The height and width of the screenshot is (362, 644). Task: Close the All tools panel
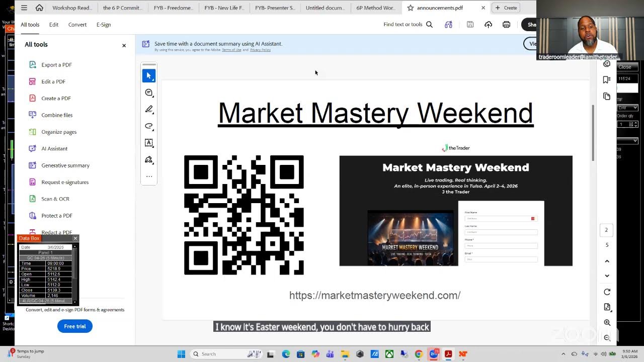point(124,45)
